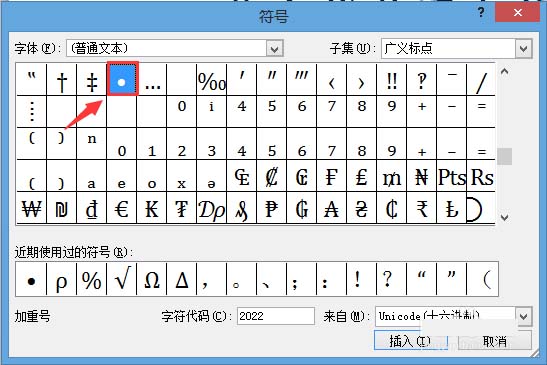The width and height of the screenshot is (547, 365).
Task: Select the fraction slash symbol in the top row
Action: [481, 80]
